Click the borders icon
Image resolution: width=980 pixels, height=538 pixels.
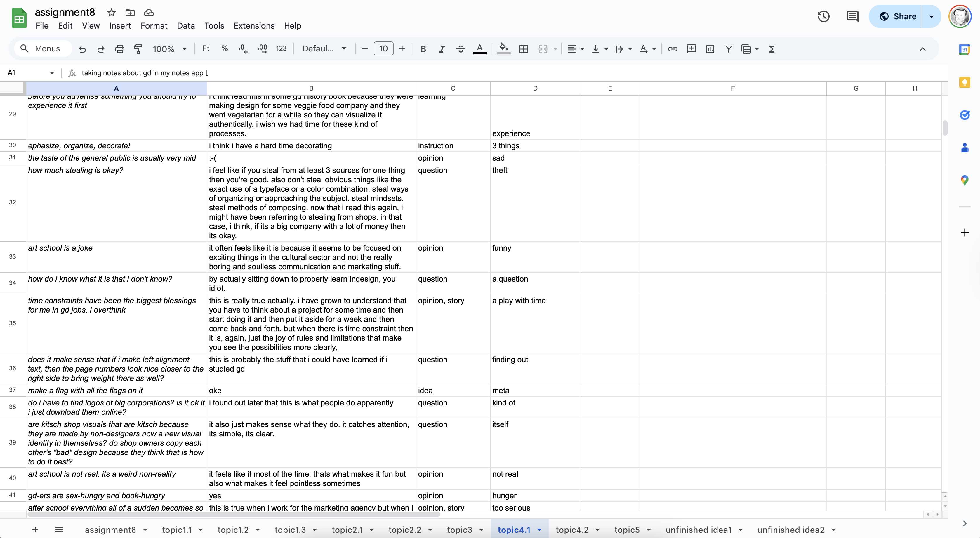click(x=524, y=49)
